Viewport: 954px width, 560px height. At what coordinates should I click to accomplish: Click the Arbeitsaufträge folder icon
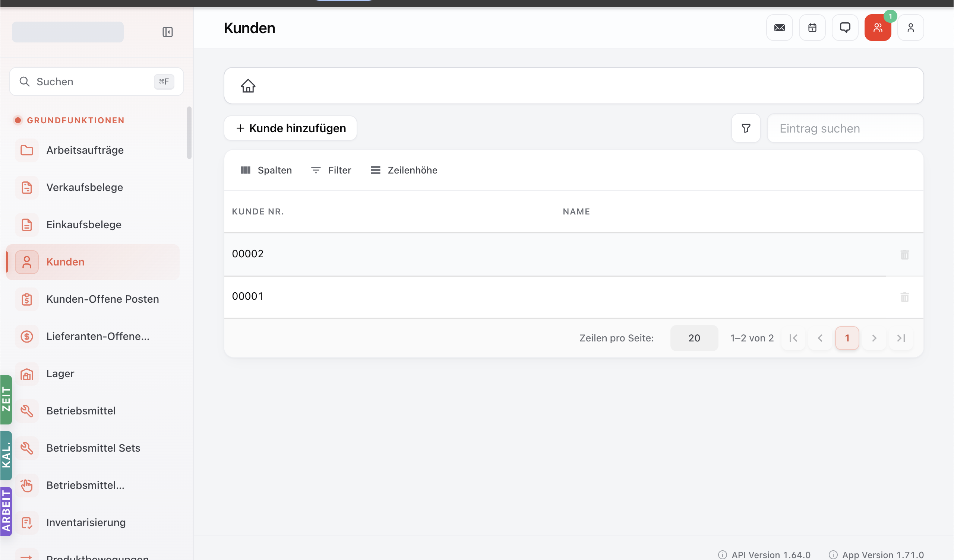[x=26, y=150]
